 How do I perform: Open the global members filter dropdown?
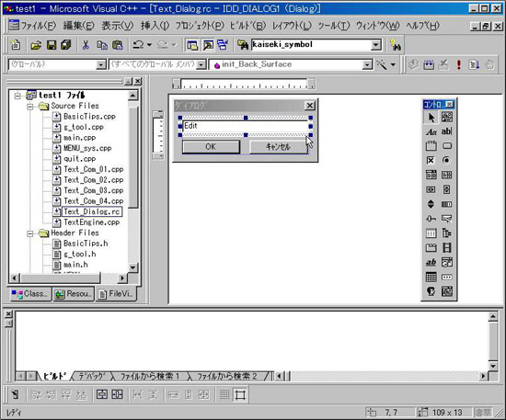201,64
